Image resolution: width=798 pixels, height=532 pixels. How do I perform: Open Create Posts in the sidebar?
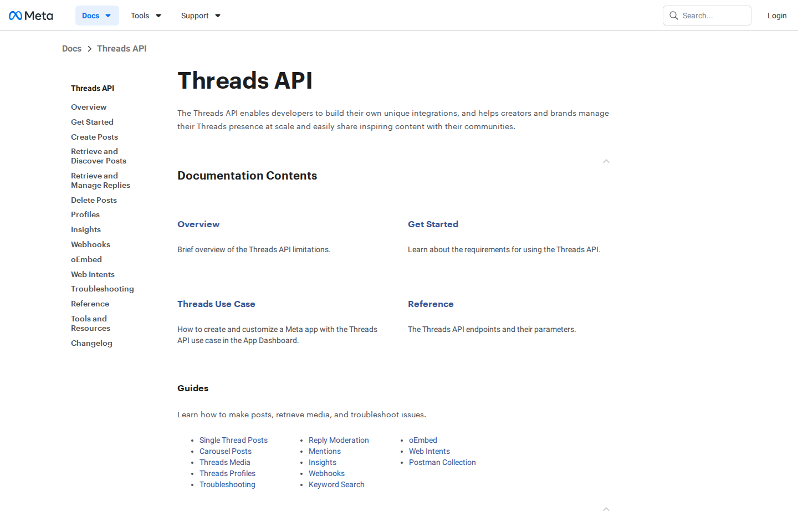[94, 137]
